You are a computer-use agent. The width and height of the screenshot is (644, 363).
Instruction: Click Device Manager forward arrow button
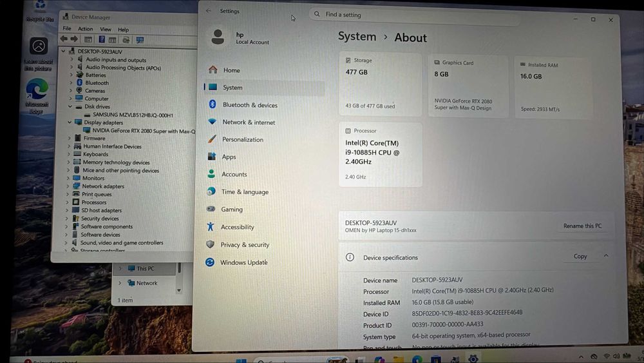74,39
